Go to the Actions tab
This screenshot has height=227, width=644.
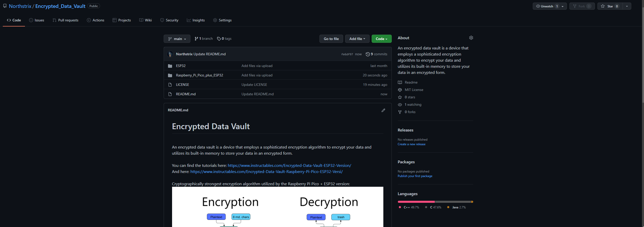tap(95, 20)
